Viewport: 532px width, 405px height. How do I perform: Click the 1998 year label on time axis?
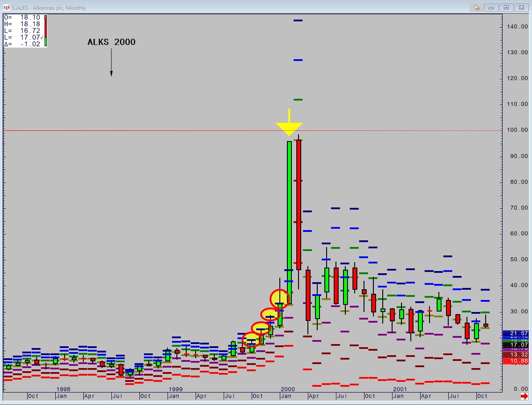63,389
